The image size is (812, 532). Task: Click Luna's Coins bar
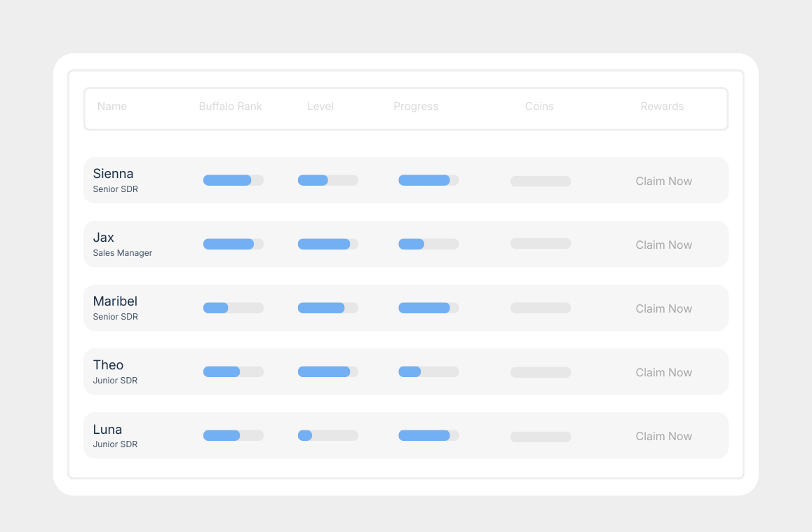pyautogui.click(x=541, y=436)
